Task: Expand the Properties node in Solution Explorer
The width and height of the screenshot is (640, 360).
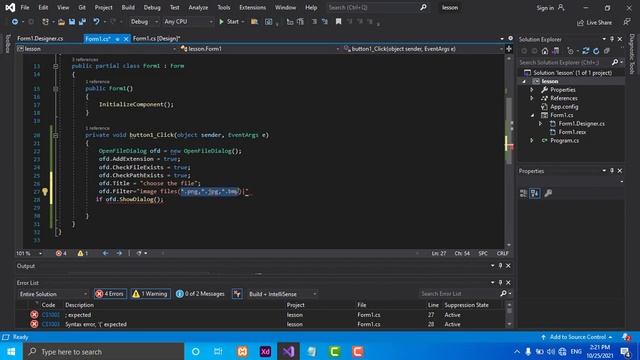Action: (532, 90)
